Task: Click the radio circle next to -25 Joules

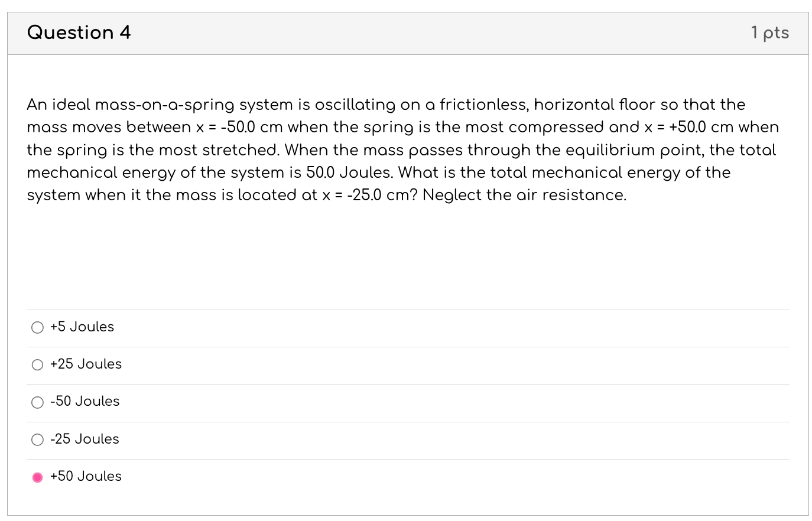Action: point(37,439)
